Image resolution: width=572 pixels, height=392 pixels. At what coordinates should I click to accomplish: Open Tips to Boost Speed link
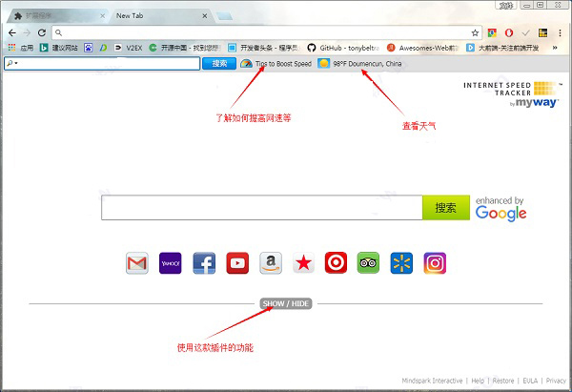point(283,64)
